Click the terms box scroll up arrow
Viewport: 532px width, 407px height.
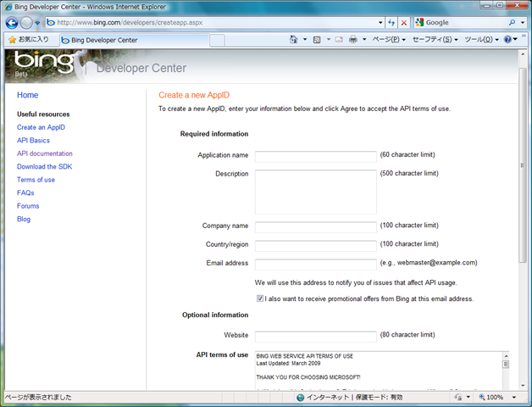pos(506,355)
